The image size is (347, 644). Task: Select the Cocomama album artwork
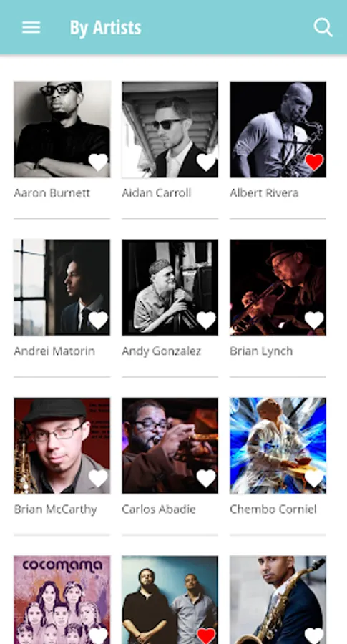(62, 600)
